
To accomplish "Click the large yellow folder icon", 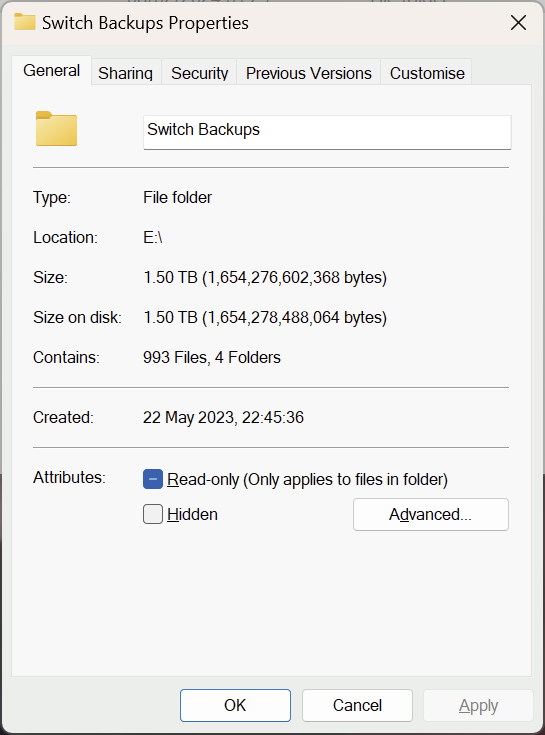I will pyautogui.click(x=56, y=128).
